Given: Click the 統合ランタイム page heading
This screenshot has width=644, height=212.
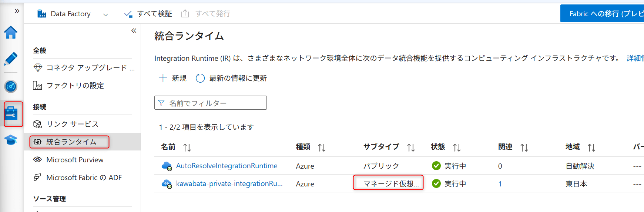Looking at the screenshot, I should tap(189, 36).
